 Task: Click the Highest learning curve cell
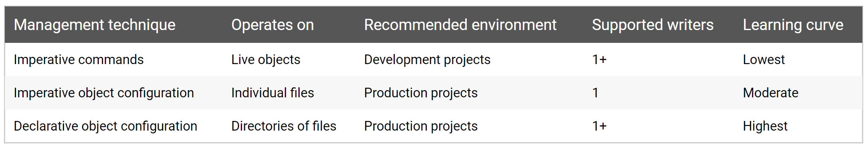[765, 126]
